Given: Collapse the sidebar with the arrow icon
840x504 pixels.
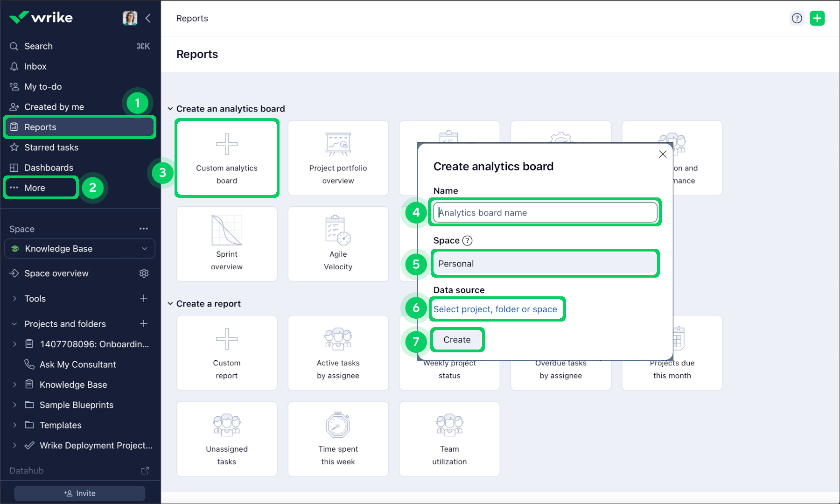Looking at the screenshot, I should point(148,18).
